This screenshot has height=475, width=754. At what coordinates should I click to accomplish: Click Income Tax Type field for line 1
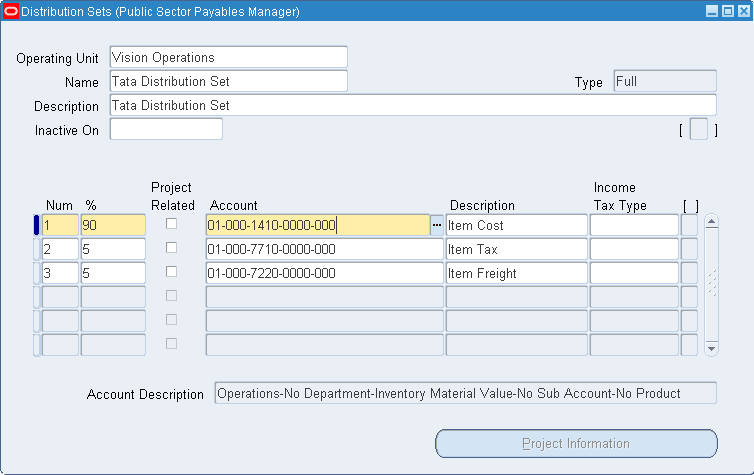click(633, 225)
